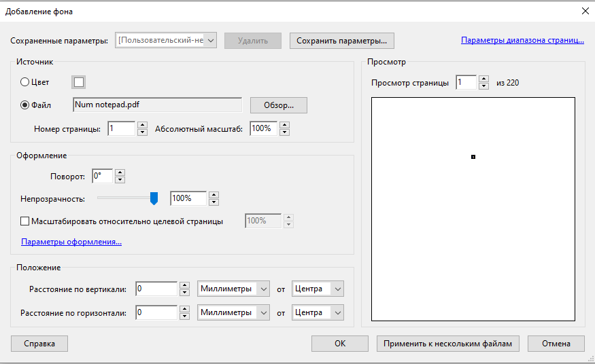Click the Номер страницы input field

(122, 128)
